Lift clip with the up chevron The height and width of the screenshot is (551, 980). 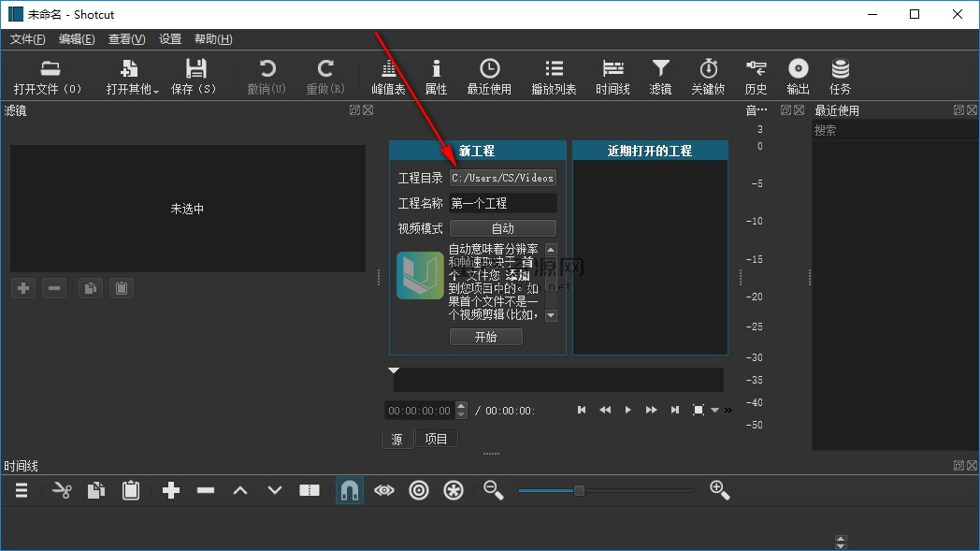click(x=240, y=491)
